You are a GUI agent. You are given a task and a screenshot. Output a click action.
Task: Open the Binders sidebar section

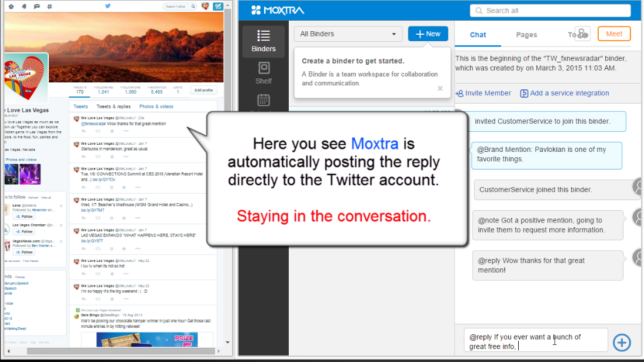263,41
